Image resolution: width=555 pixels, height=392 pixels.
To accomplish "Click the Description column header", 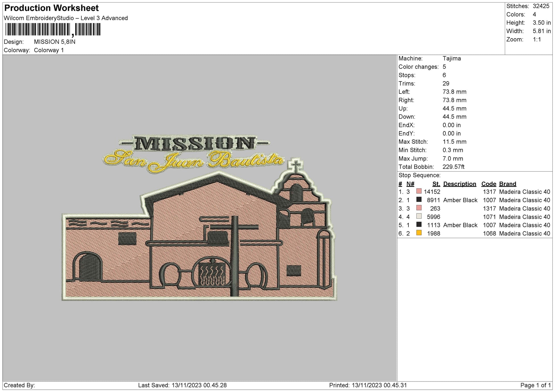I will coord(459,184).
